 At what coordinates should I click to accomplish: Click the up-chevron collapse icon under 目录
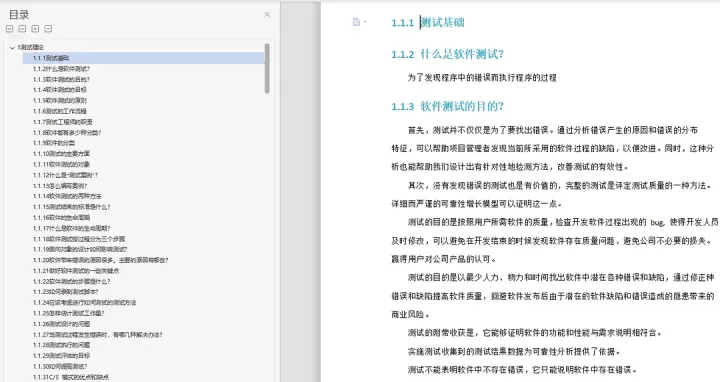22,29
